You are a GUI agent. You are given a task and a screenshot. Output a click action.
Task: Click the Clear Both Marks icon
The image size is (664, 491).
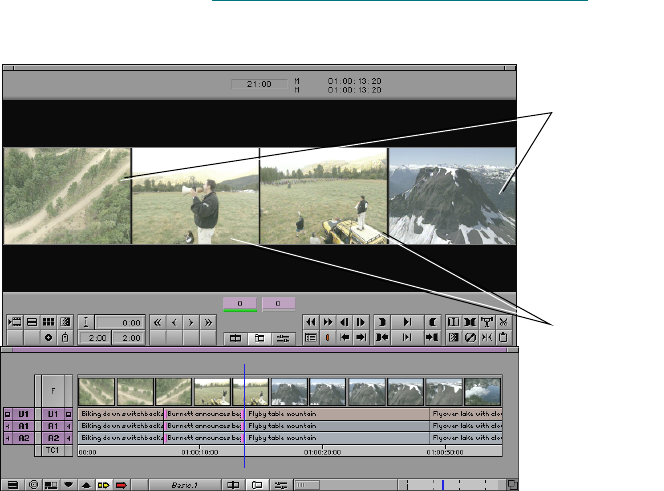pyautogui.click(x=470, y=322)
